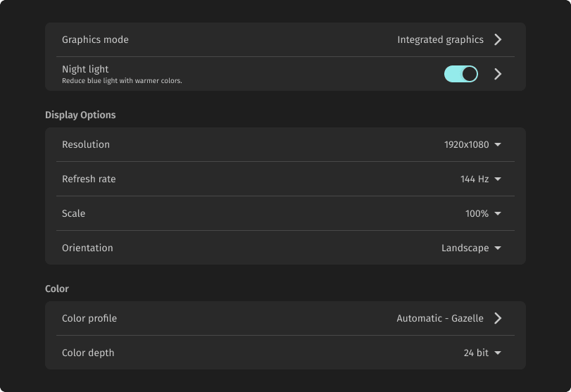Viewport: 571px width, 392px height.
Task: Disable the Night light toggle switch
Action: pyautogui.click(x=461, y=74)
